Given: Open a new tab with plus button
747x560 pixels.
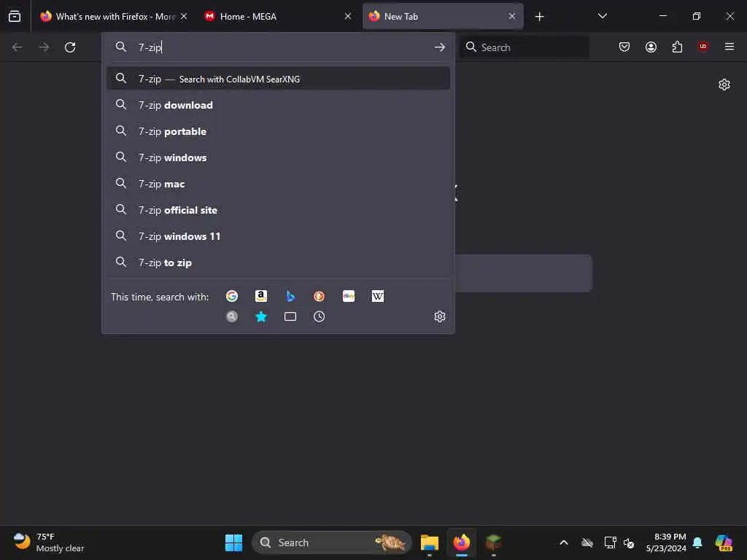Looking at the screenshot, I should [539, 17].
